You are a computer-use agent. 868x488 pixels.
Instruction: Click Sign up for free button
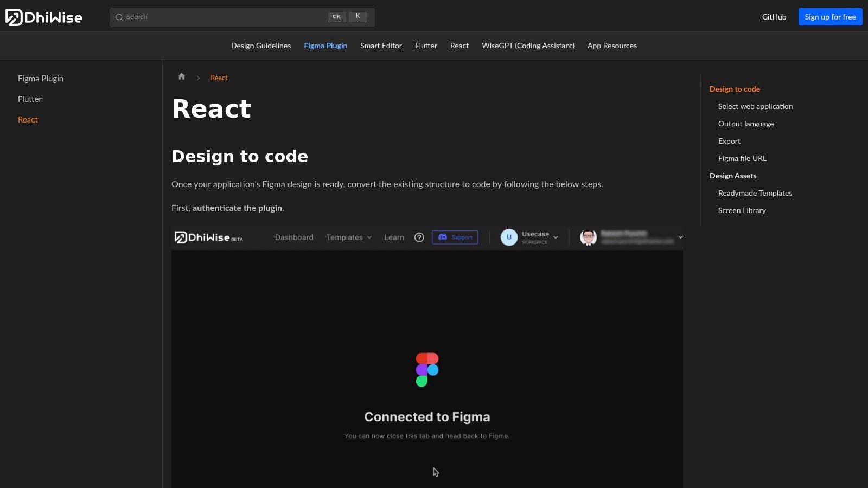830,17
